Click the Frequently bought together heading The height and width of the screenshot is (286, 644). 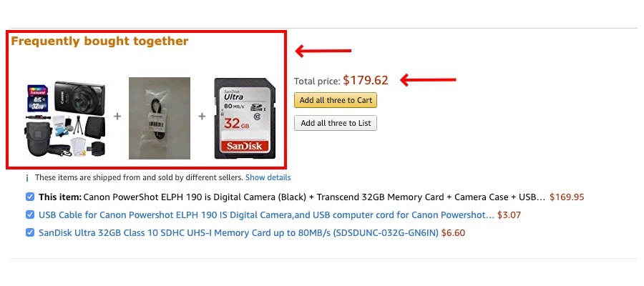click(99, 41)
